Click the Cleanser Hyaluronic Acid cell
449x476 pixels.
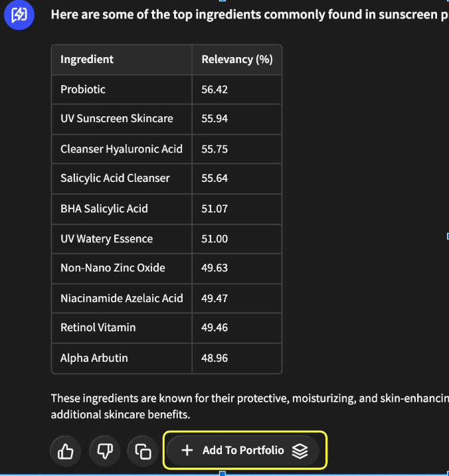tap(122, 149)
